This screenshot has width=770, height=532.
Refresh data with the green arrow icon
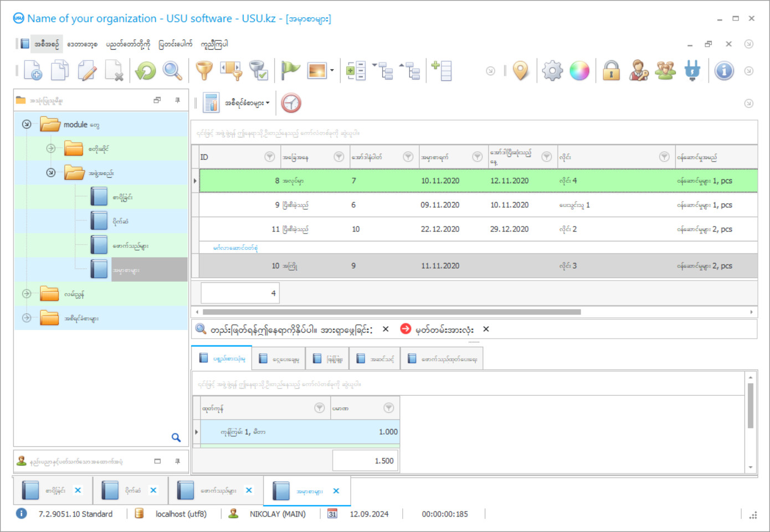146,70
